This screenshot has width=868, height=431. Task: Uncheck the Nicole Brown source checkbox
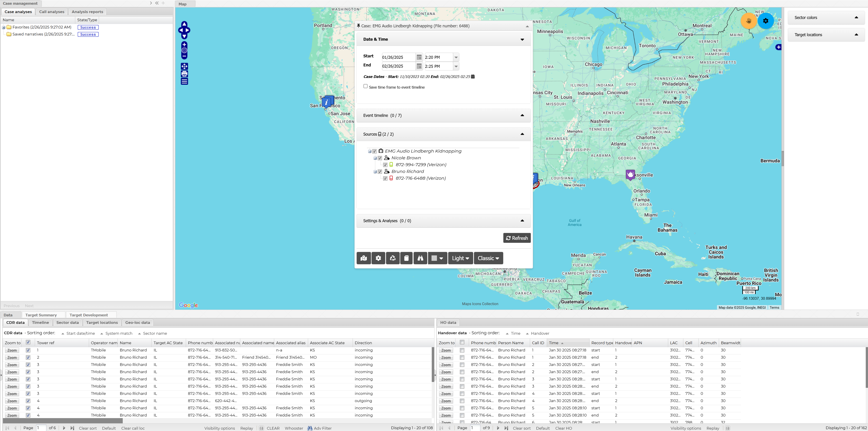tap(380, 158)
